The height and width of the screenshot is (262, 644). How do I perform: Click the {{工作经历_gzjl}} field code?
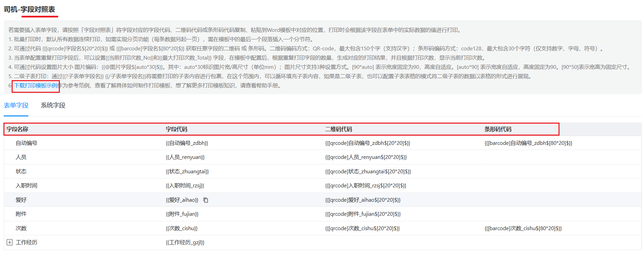pyautogui.click(x=185, y=242)
